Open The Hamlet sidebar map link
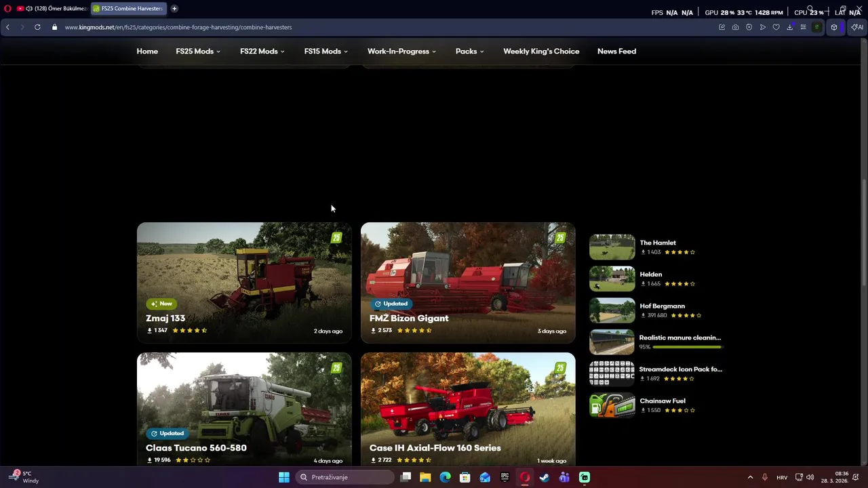The width and height of the screenshot is (868, 488). tap(658, 243)
